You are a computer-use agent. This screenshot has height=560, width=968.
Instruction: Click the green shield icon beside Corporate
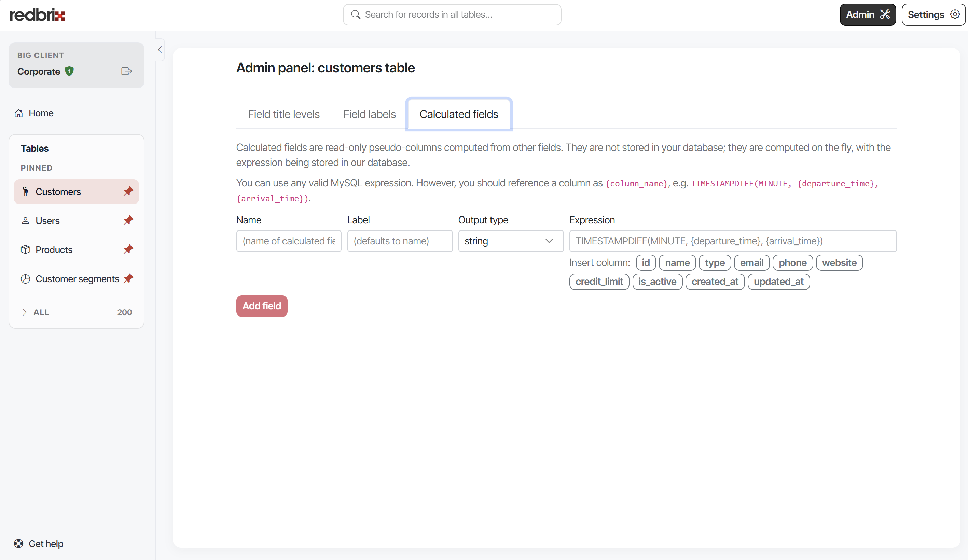pyautogui.click(x=69, y=71)
